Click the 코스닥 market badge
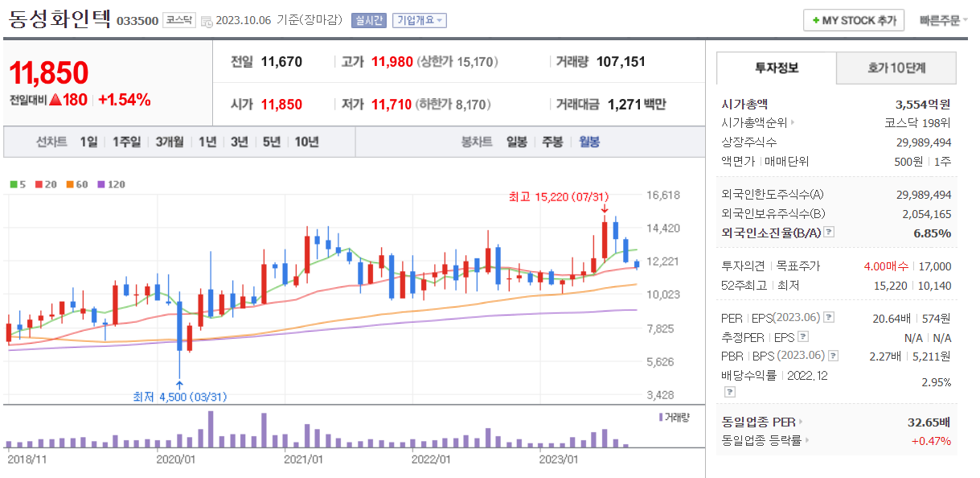980x478 pixels. pyautogui.click(x=178, y=21)
